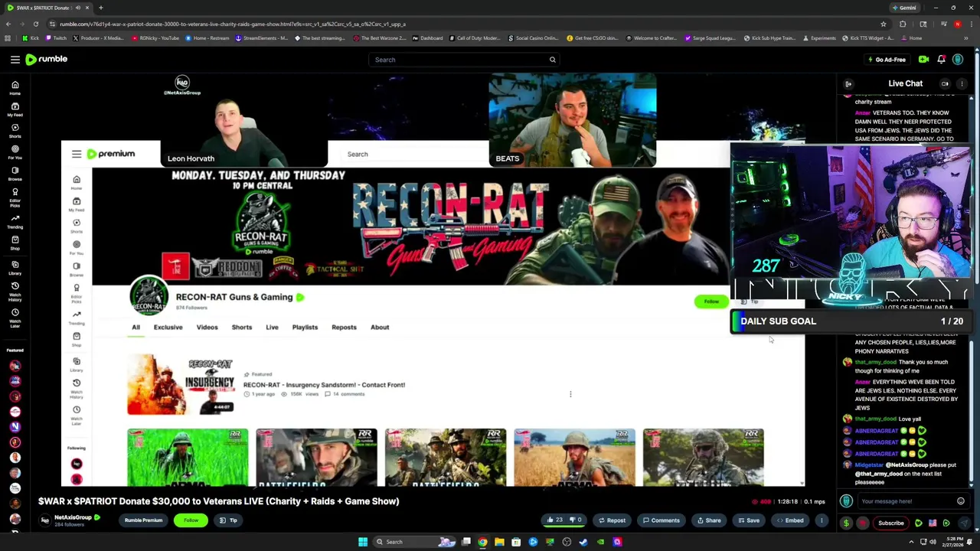Open the Windows Start menu
This screenshot has width=980, height=551.
[x=363, y=542]
